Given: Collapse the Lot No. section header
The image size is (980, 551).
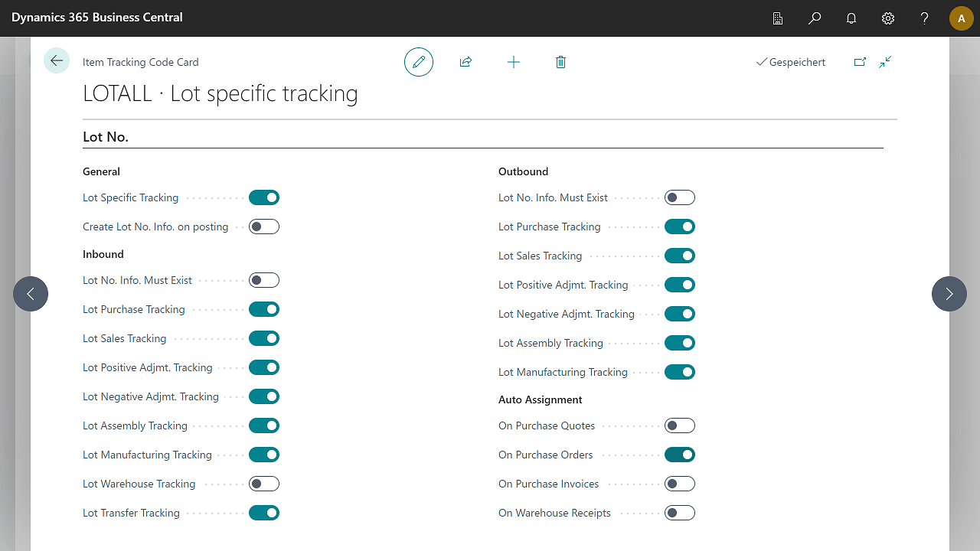Looking at the screenshot, I should click(x=106, y=137).
